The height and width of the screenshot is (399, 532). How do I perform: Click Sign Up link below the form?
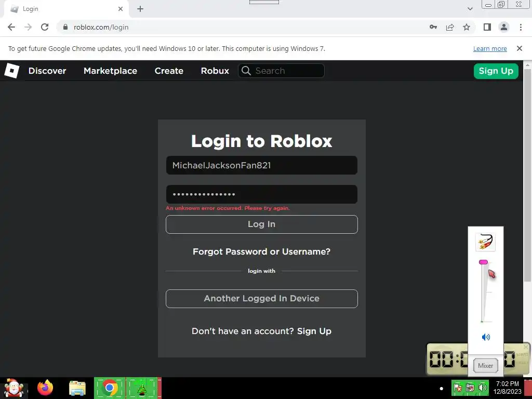314,331
